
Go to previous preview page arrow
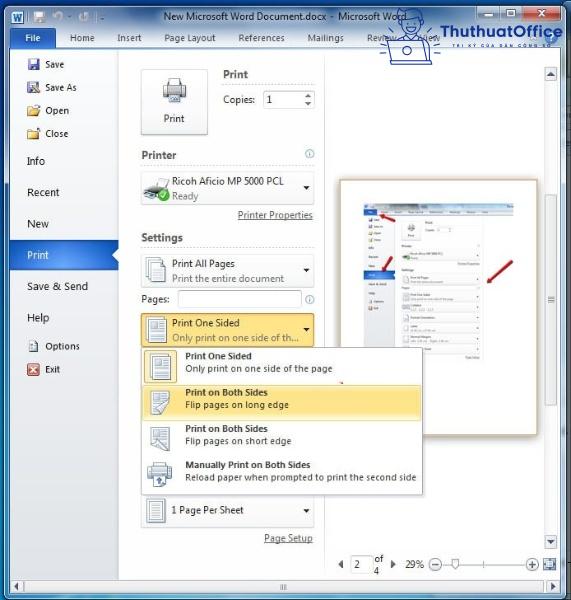[x=341, y=564]
